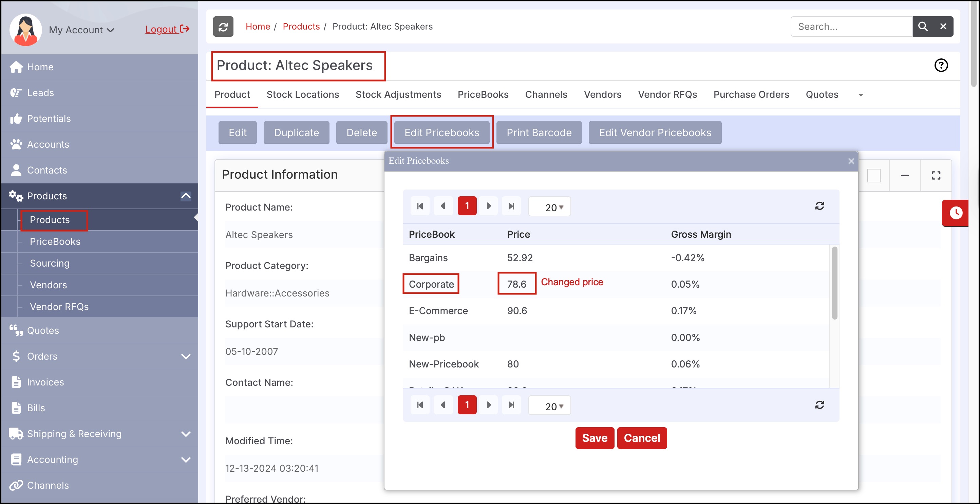Screen dimensions: 980x504
Task: Go to previous page in bottom pager
Action: (x=443, y=405)
